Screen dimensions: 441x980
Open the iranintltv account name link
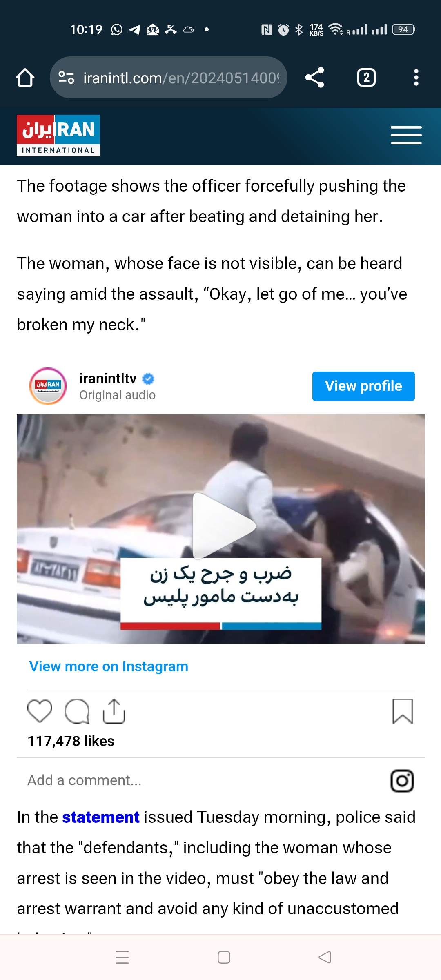(108, 379)
